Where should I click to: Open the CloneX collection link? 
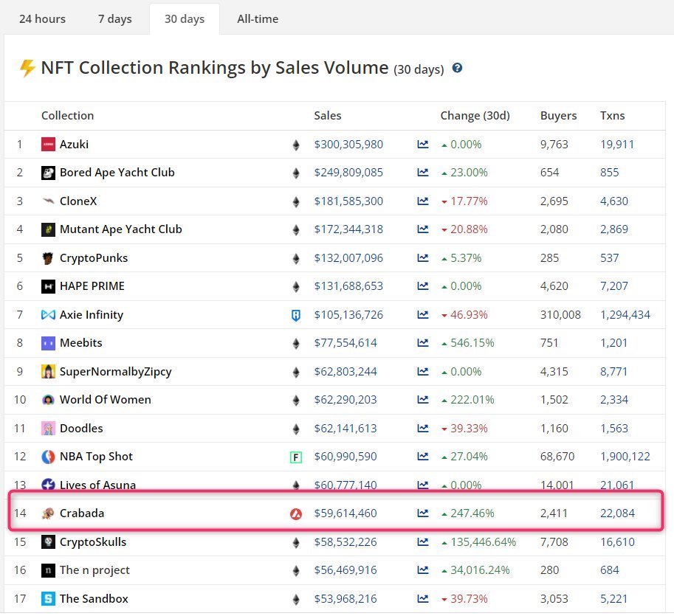click(78, 201)
